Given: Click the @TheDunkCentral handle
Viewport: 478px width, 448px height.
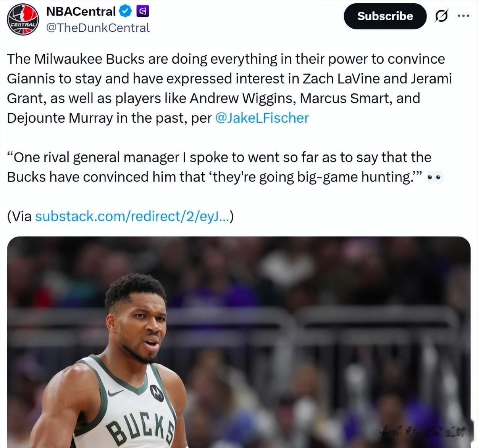Looking at the screenshot, I should tap(98, 28).
